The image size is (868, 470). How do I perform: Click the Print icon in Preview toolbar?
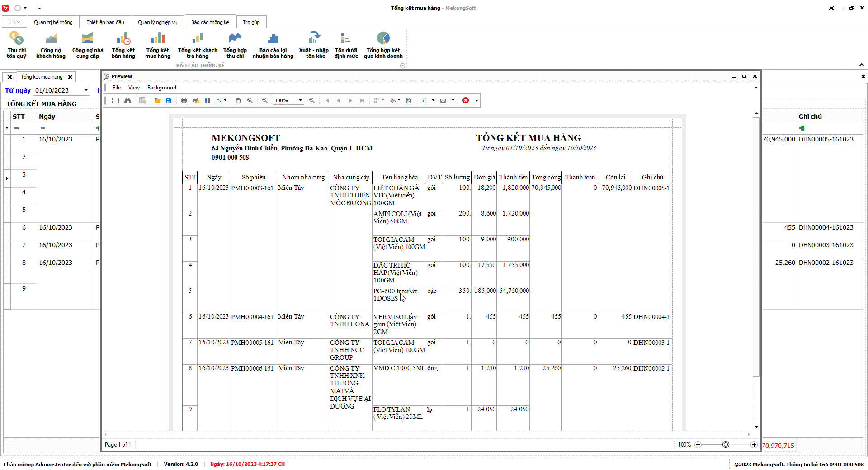click(184, 100)
